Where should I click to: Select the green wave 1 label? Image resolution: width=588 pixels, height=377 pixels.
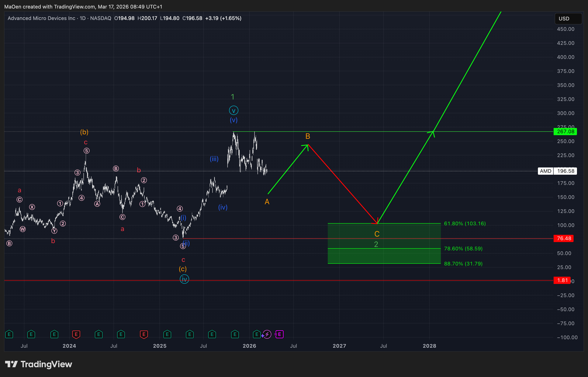pos(233,97)
